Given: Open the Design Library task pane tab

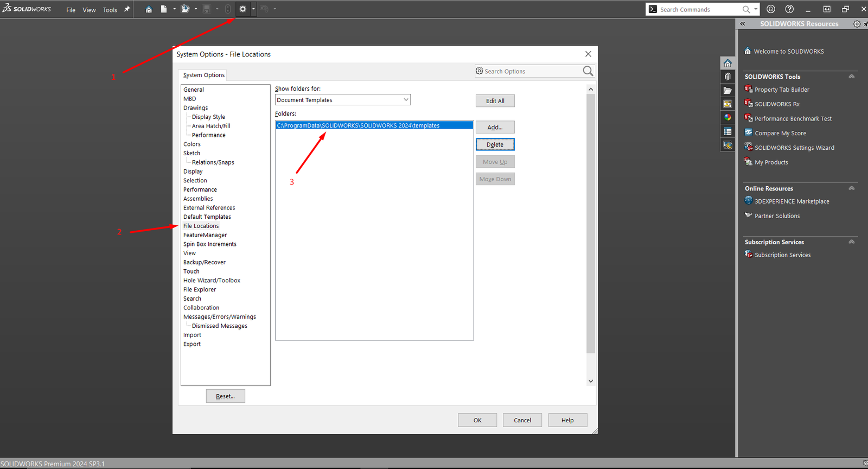Looking at the screenshot, I should (727, 77).
